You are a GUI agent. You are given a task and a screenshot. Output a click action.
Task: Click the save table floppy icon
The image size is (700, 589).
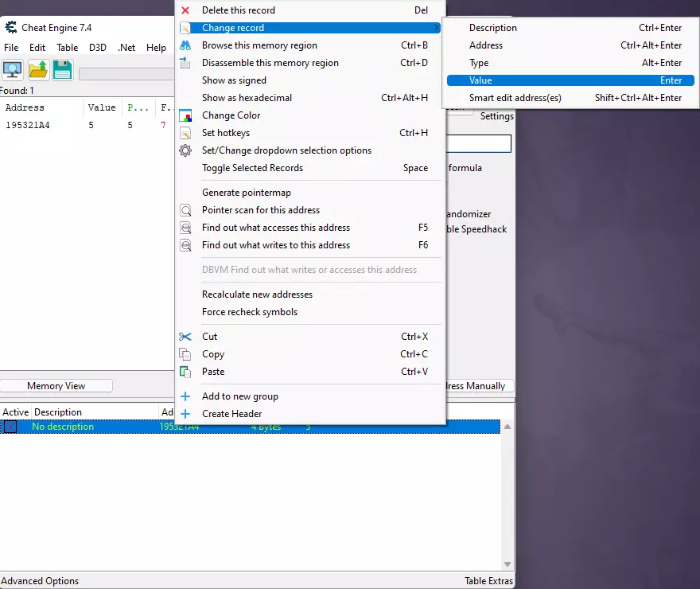coord(63,70)
